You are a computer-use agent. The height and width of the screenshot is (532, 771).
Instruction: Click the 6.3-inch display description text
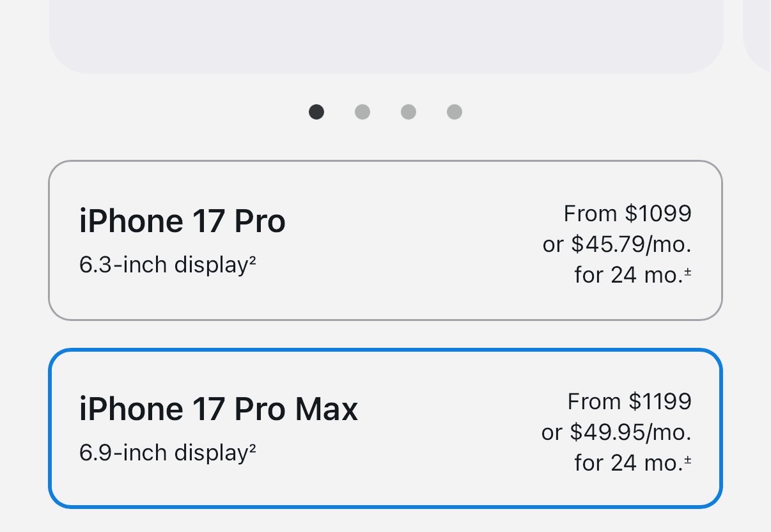pyautogui.click(x=167, y=264)
